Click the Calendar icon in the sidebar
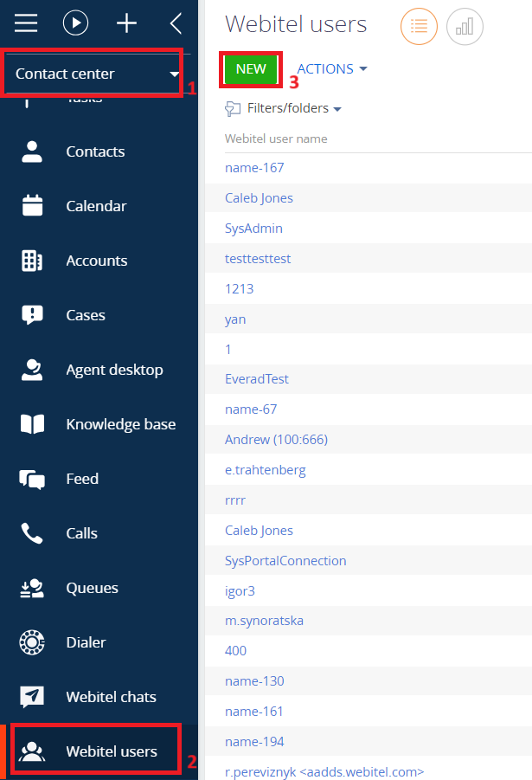532x780 pixels. (x=32, y=205)
